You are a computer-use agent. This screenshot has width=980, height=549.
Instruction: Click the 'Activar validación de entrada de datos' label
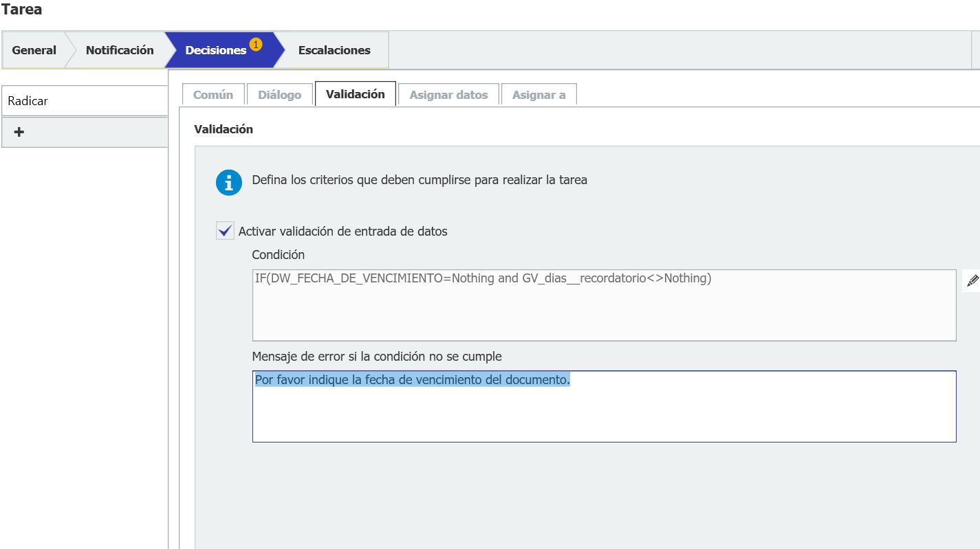pyautogui.click(x=342, y=232)
